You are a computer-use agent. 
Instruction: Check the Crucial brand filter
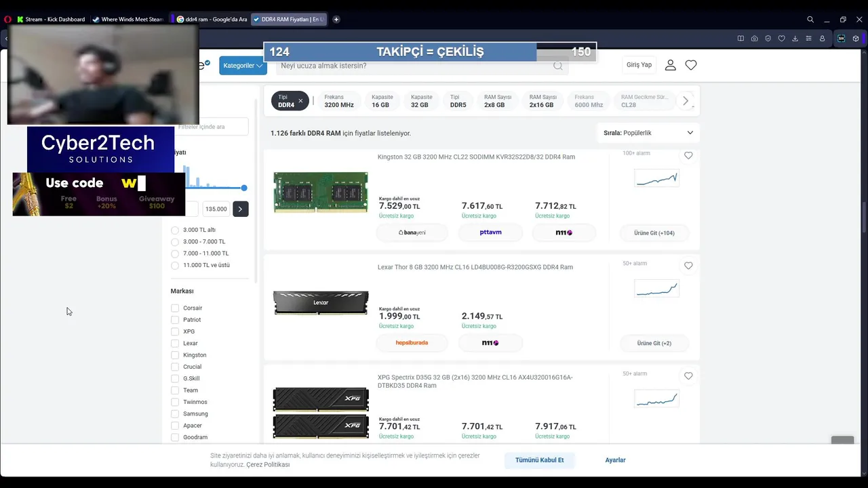click(x=175, y=367)
